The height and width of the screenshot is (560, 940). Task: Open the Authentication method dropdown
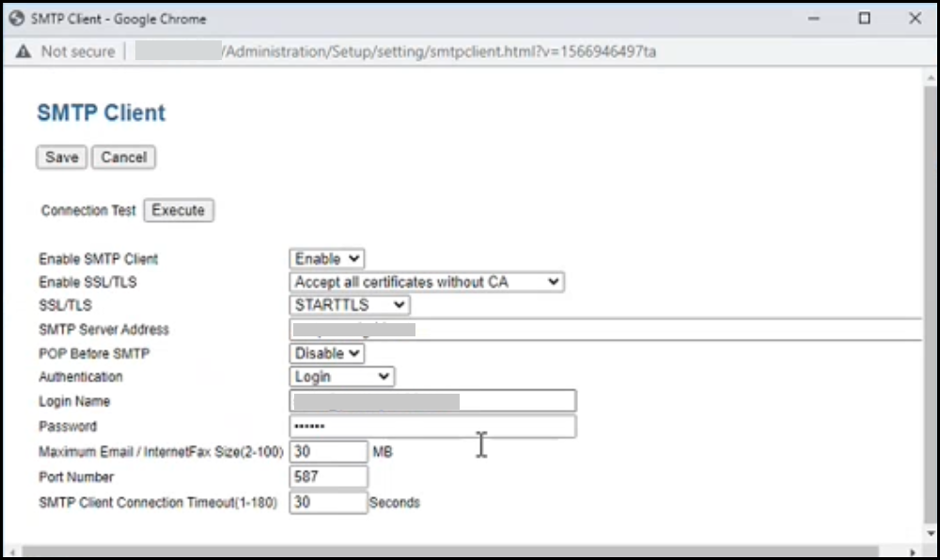(341, 376)
